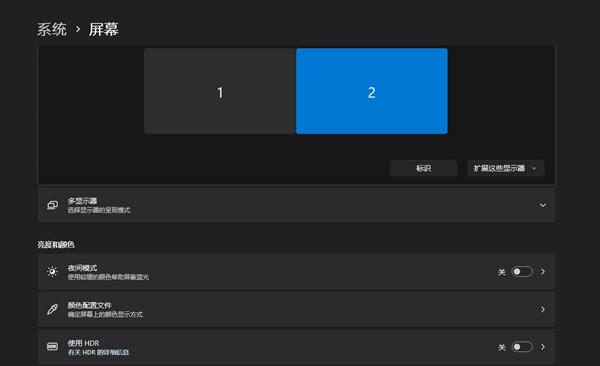This screenshot has height=366, width=600.
Task: Open the 扩展这些显示器 dropdown
Action: [505, 168]
